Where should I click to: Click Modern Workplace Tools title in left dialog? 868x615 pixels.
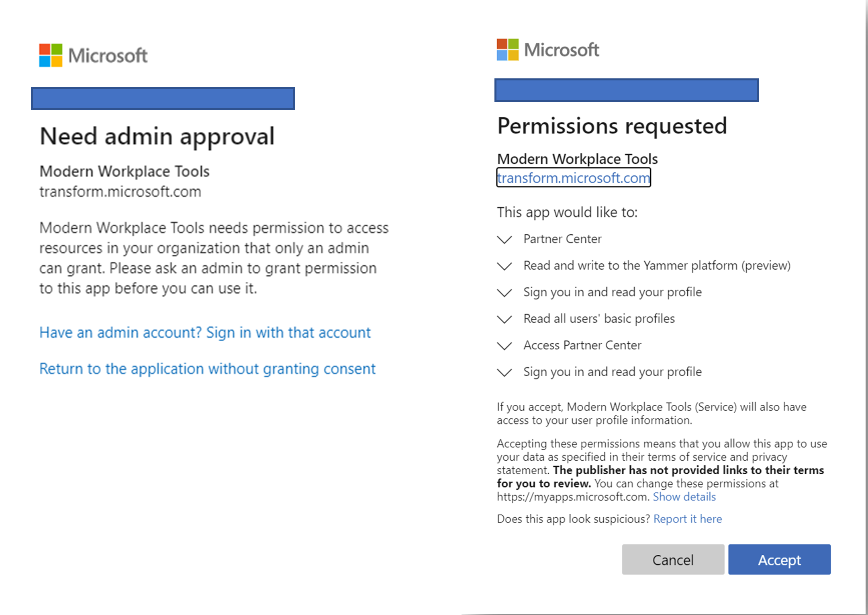(125, 172)
